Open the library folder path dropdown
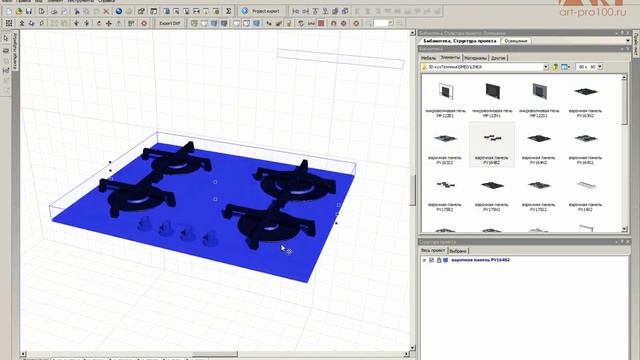The height and width of the screenshot is (360, 640). click(546, 67)
